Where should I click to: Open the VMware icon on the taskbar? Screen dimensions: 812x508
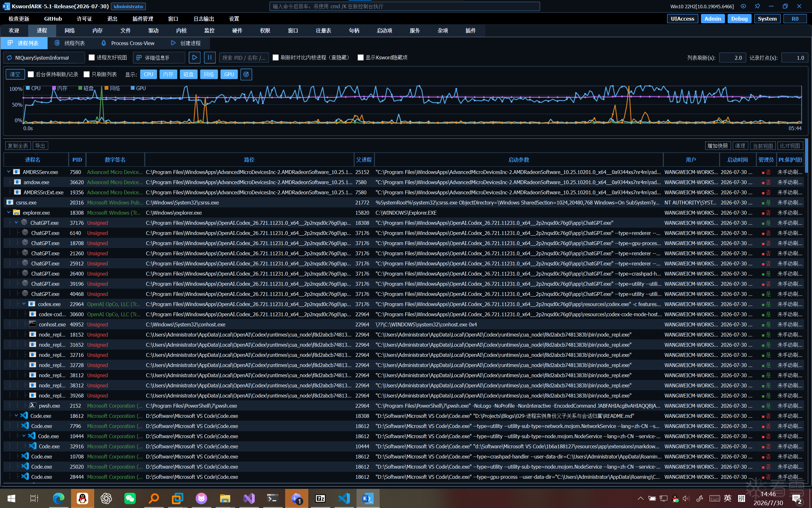click(x=178, y=498)
